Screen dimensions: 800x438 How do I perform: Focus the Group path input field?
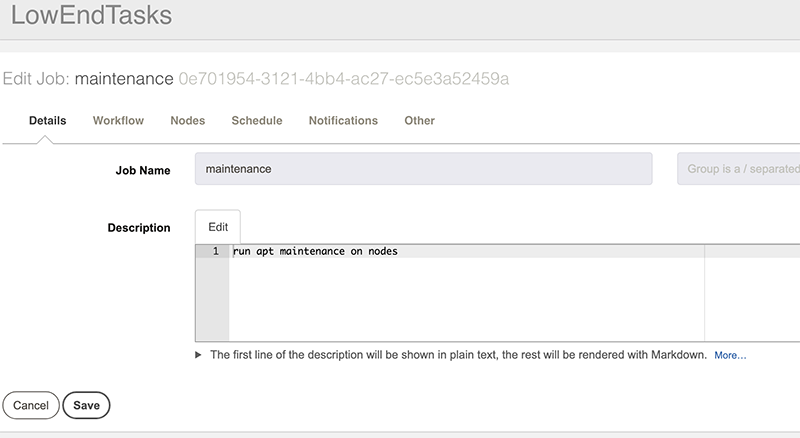click(x=740, y=169)
